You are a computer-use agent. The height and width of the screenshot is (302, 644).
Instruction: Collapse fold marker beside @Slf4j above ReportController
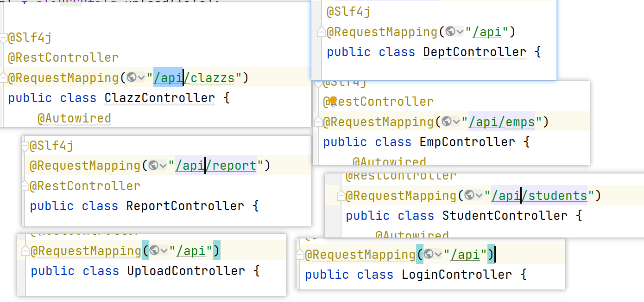tap(25, 146)
